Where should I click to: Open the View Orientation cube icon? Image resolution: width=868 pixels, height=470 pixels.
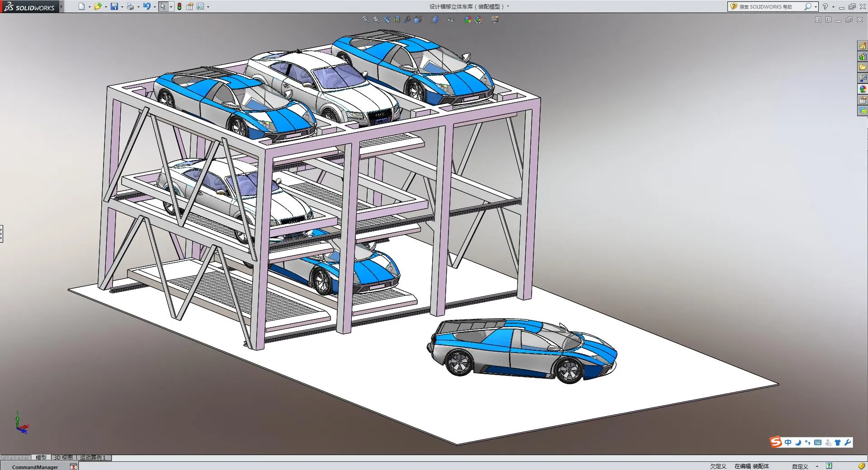(x=418, y=19)
